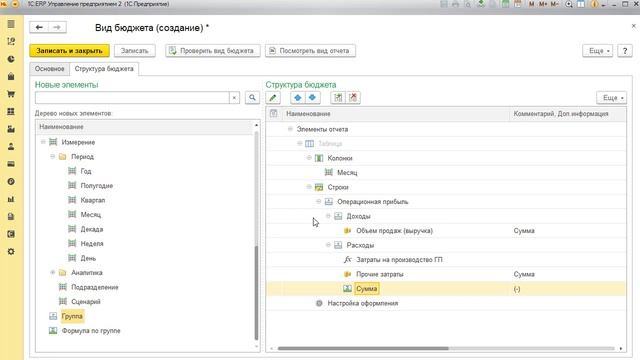Collapse the Расходы node
Image resolution: width=640 pixels, height=360 pixels.
pyautogui.click(x=328, y=245)
